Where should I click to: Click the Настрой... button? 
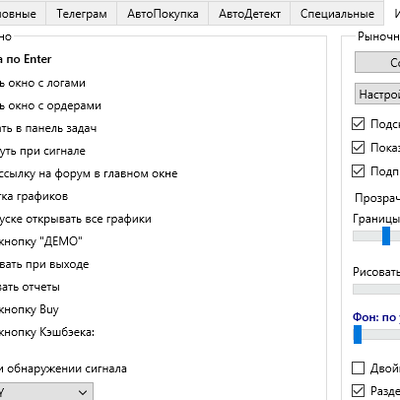(x=377, y=94)
